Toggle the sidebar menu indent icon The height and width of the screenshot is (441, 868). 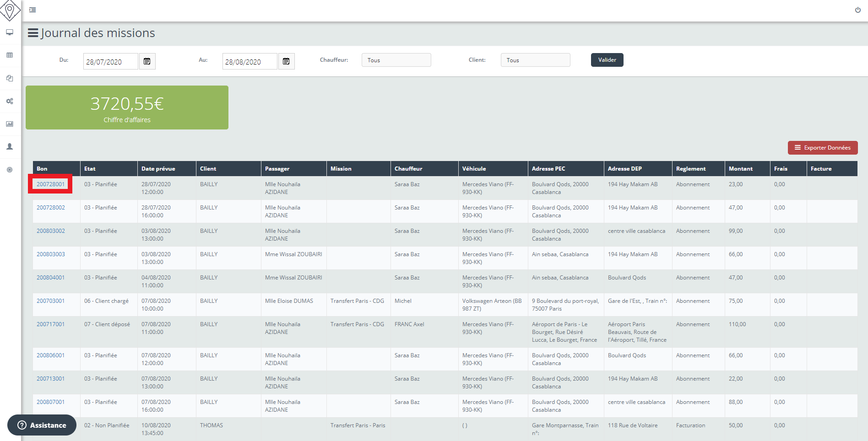[33, 10]
